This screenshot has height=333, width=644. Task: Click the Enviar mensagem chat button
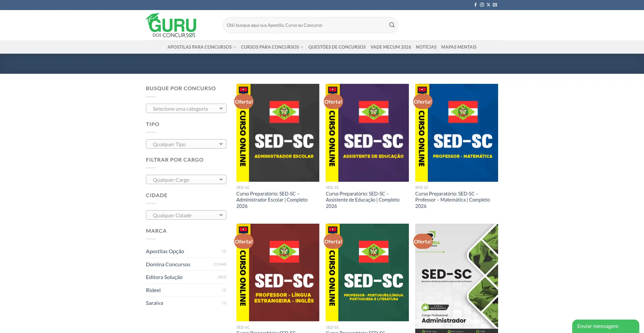[x=605, y=326]
